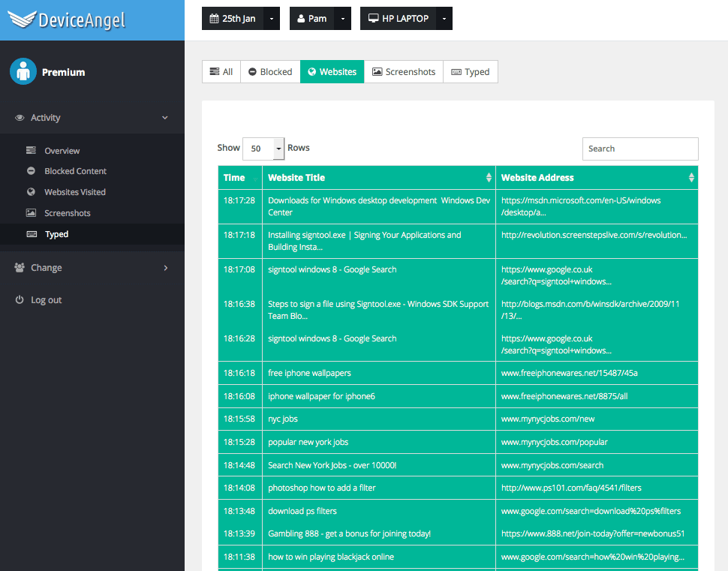
Task: Click the sidebar Typed keyboard icon
Action: tap(32, 234)
